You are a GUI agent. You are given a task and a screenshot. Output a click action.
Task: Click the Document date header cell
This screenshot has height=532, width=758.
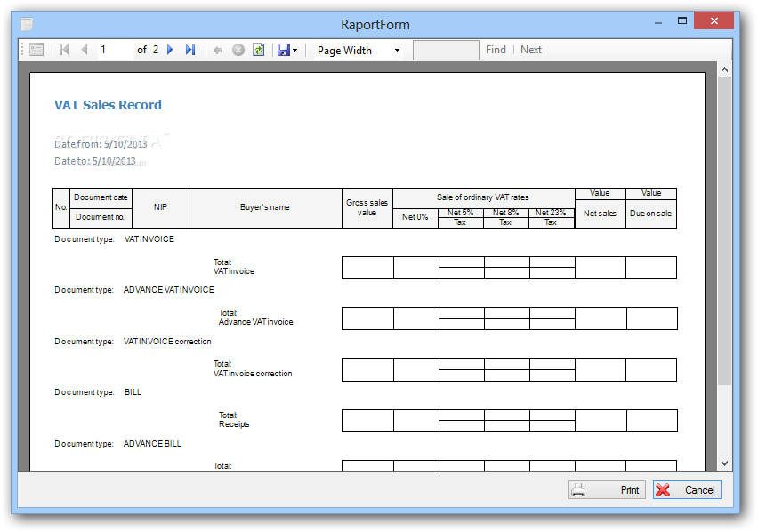(101, 197)
